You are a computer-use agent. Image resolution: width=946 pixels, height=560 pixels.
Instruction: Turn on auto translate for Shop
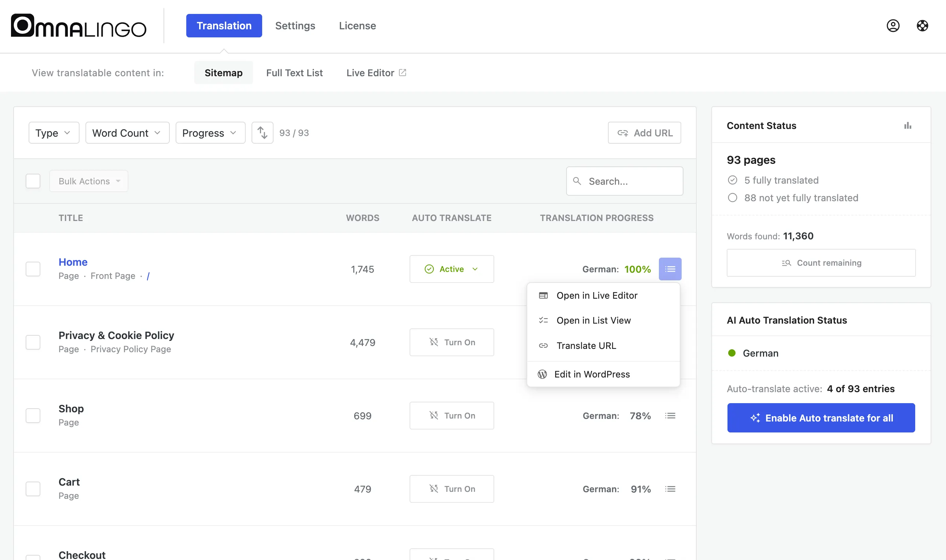451,416
